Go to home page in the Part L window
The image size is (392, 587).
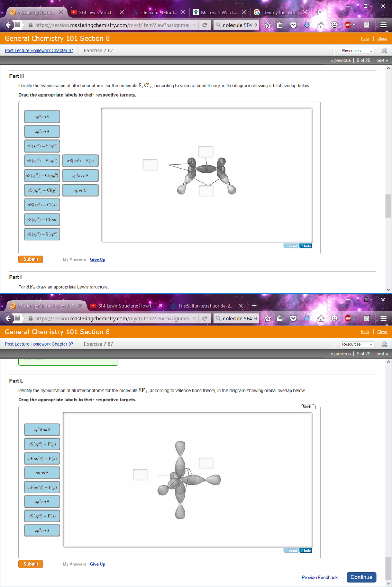[x=321, y=318]
